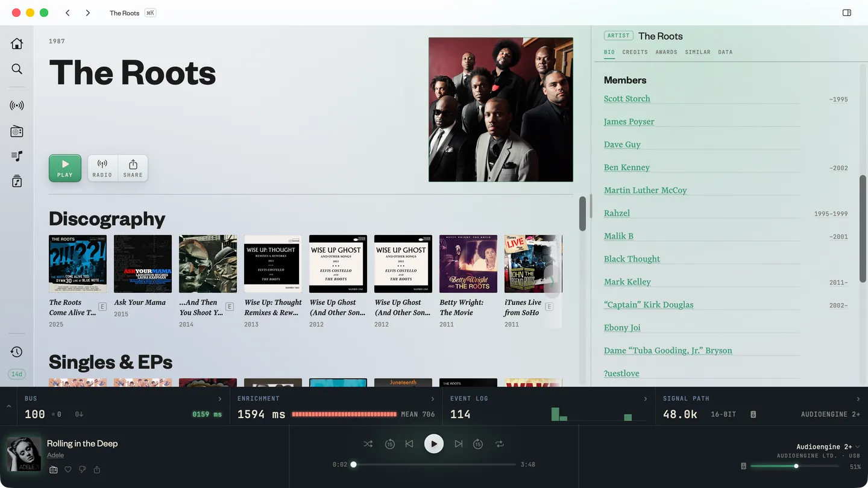Open Martin Luther McCoy link

(646, 190)
